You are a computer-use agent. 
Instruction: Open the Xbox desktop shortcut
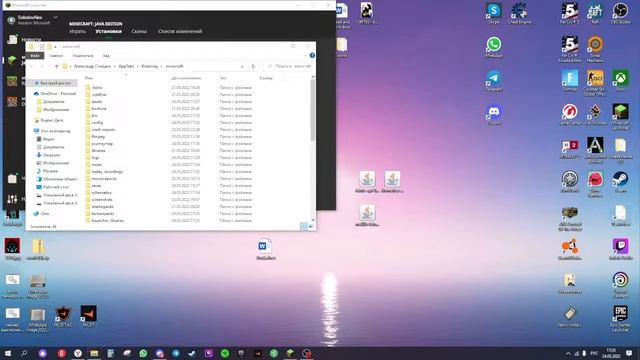click(x=620, y=80)
